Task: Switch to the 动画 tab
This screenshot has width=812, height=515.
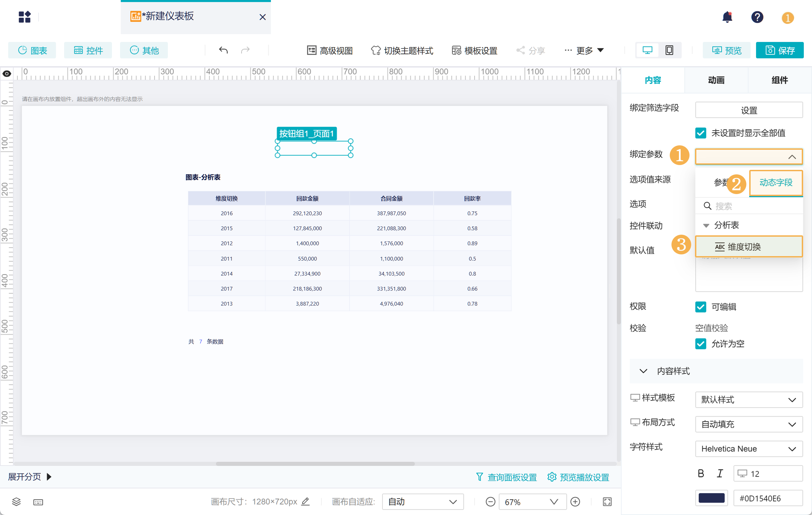Action: pyautogui.click(x=716, y=80)
